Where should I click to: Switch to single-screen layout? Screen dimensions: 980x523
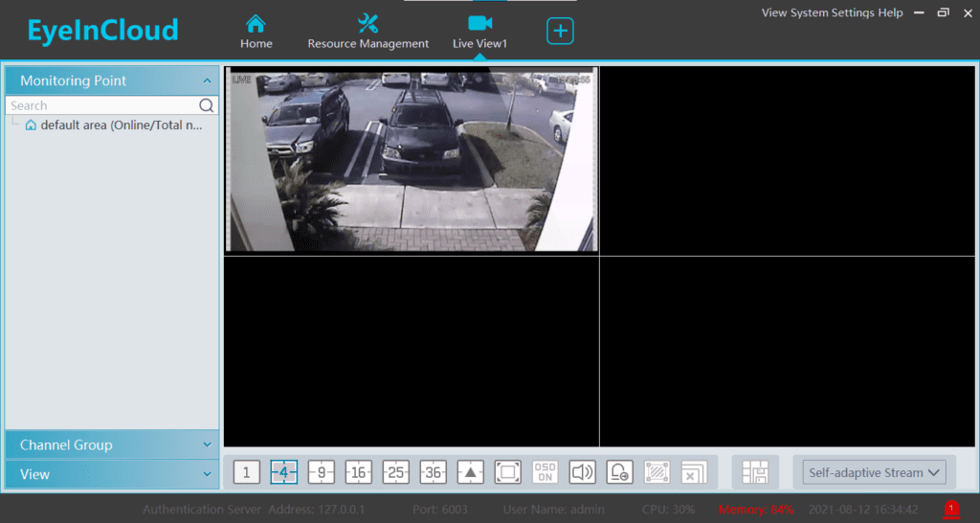pos(246,472)
